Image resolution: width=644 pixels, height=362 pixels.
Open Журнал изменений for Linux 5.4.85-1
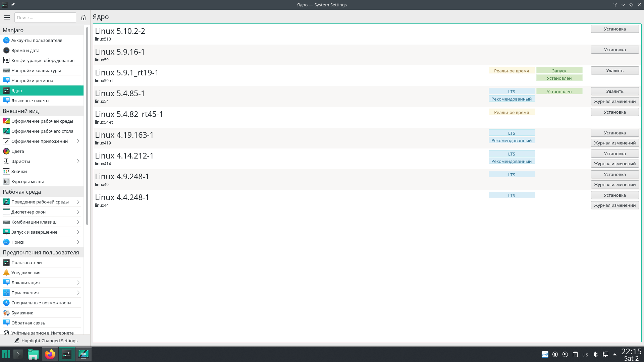(614, 101)
